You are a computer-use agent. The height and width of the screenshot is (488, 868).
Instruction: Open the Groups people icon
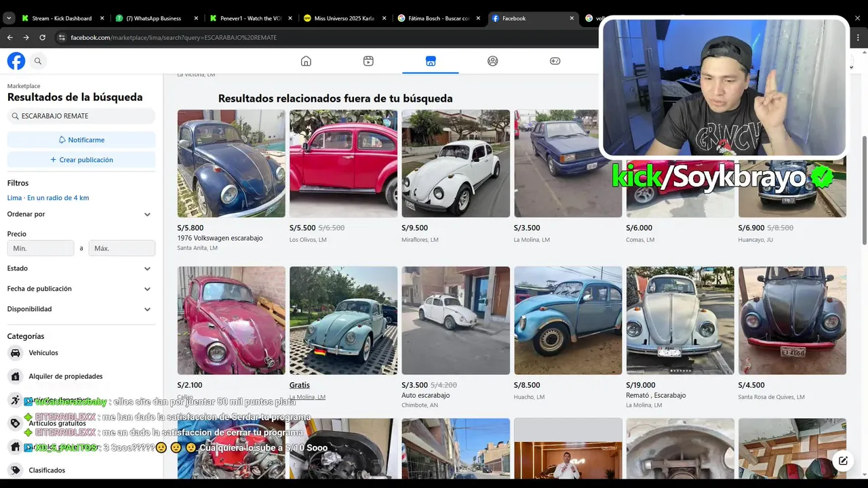pyautogui.click(x=493, y=61)
